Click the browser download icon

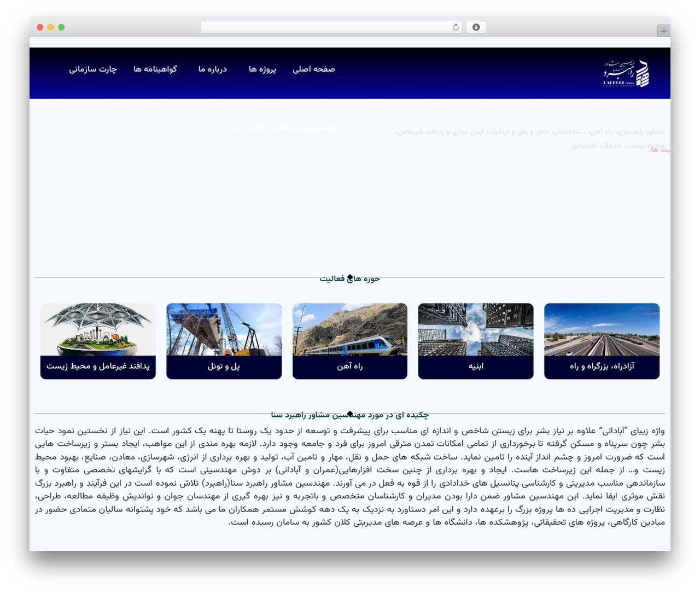pos(476,27)
